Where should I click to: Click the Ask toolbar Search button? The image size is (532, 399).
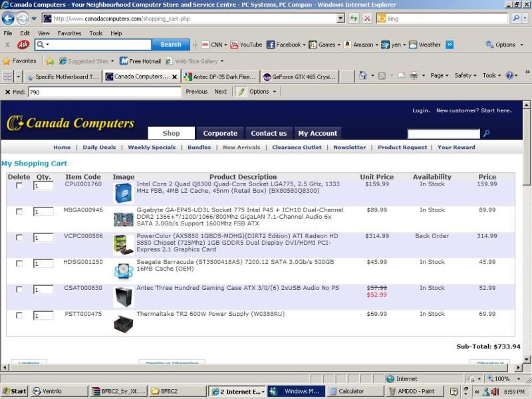click(171, 45)
